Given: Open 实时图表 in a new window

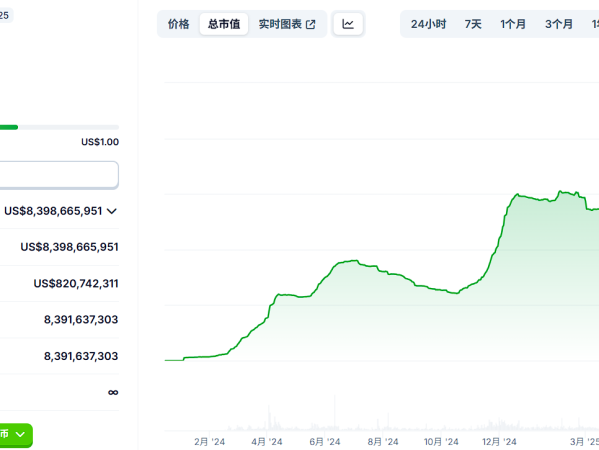Looking at the screenshot, I should (287, 24).
